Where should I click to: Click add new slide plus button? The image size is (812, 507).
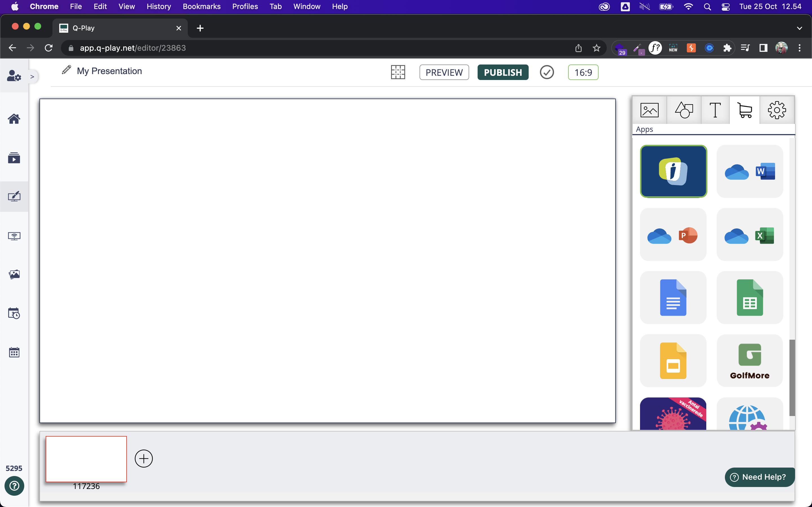[x=143, y=459]
